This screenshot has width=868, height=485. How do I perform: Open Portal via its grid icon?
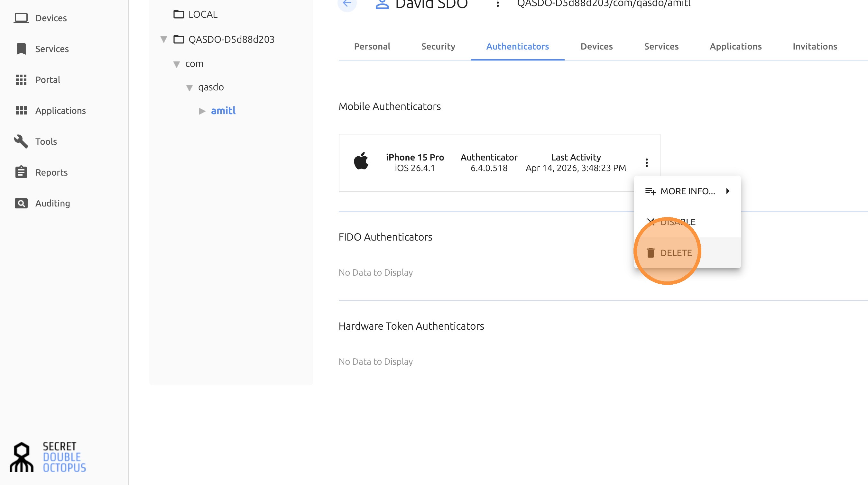(x=21, y=80)
